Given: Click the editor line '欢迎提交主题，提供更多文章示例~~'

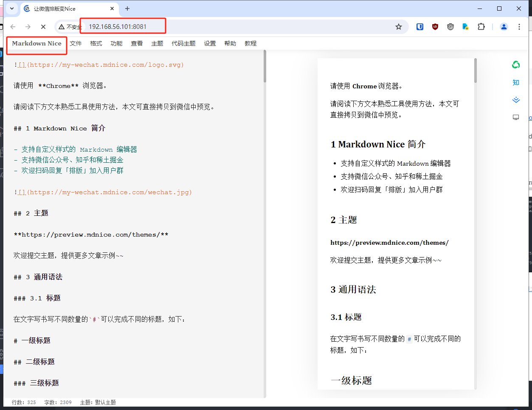Looking at the screenshot, I should click(x=68, y=256).
